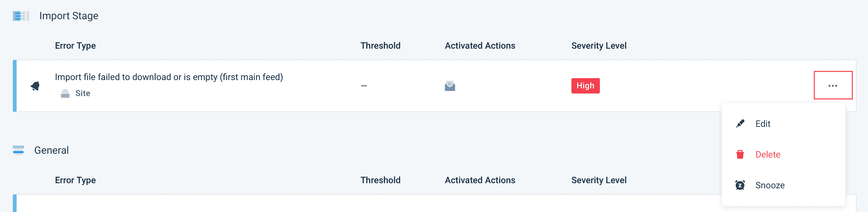Click the Snooze menu option
The height and width of the screenshot is (212, 868).
point(770,185)
